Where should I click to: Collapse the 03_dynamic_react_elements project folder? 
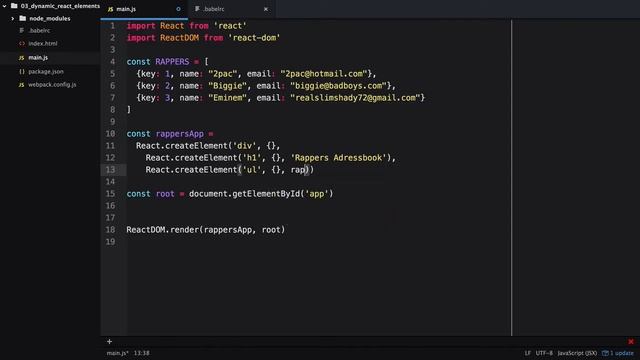coord(4,6)
